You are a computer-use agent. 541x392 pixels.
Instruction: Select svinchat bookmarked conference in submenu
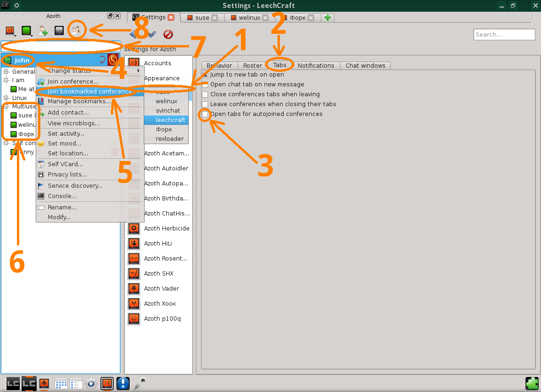pos(166,110)
